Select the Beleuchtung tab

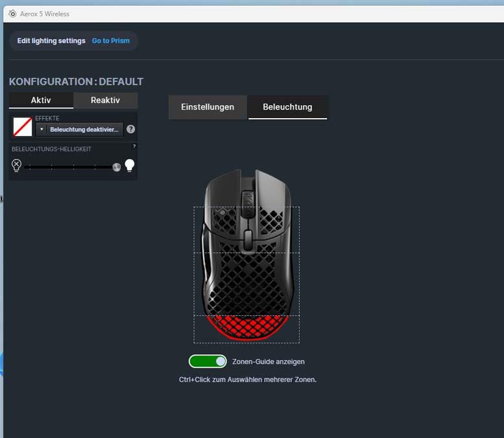(288, 107)
